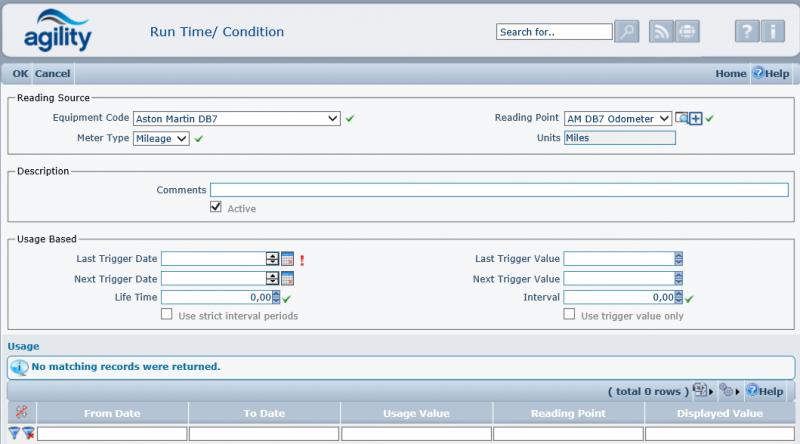Enable Use trigger value only checkbox
This screenshot has width=800, height=444.
569,315
